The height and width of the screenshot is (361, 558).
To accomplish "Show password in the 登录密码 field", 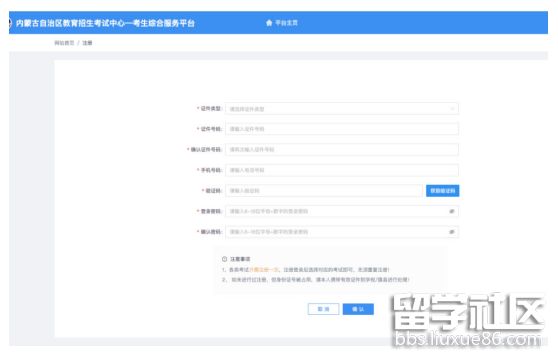I will [x=452, y=211].
